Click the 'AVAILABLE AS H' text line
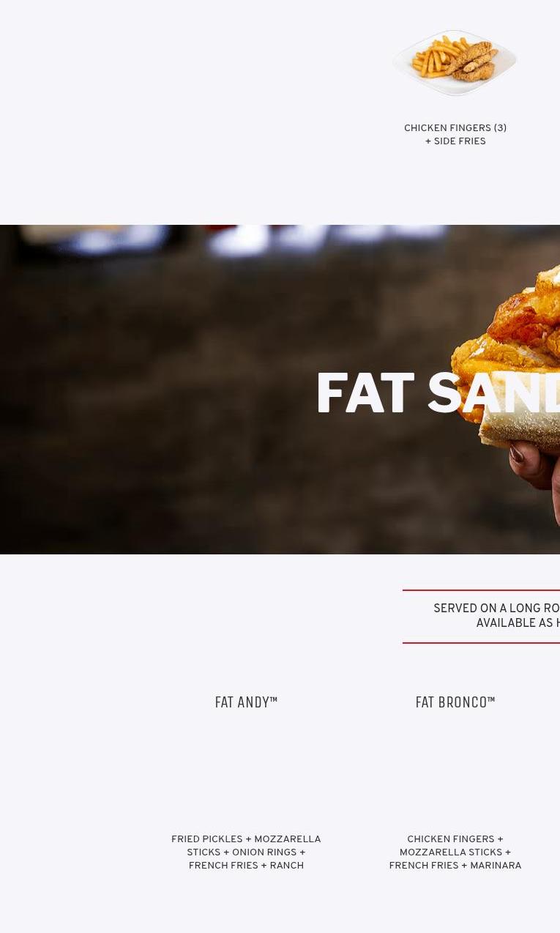This screenshot has width=560, height=933. pyautogui.click(x=518, y=623)
